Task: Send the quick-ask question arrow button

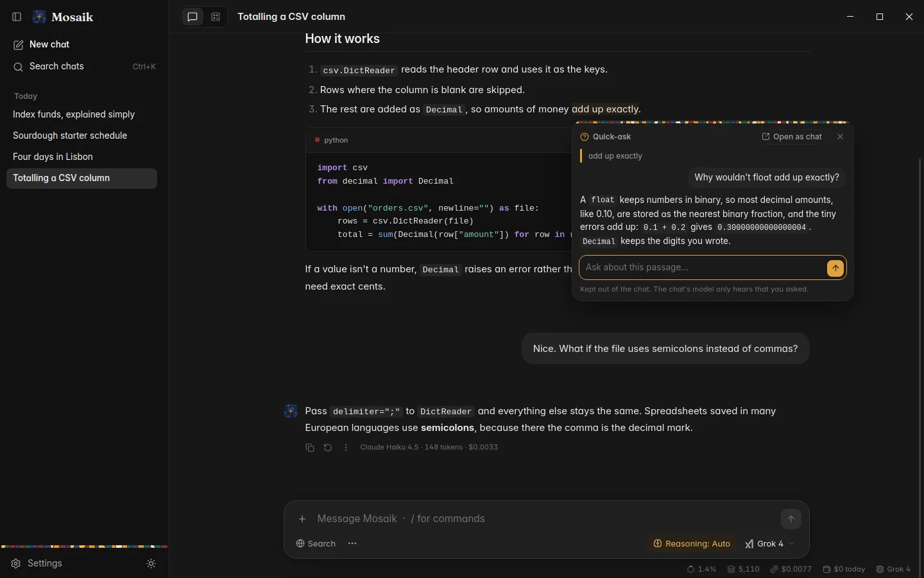Action: click(835, 268)
